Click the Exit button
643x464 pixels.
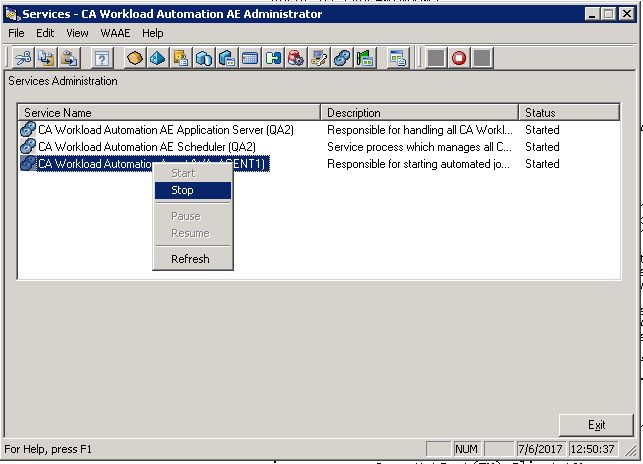(596, 425)
